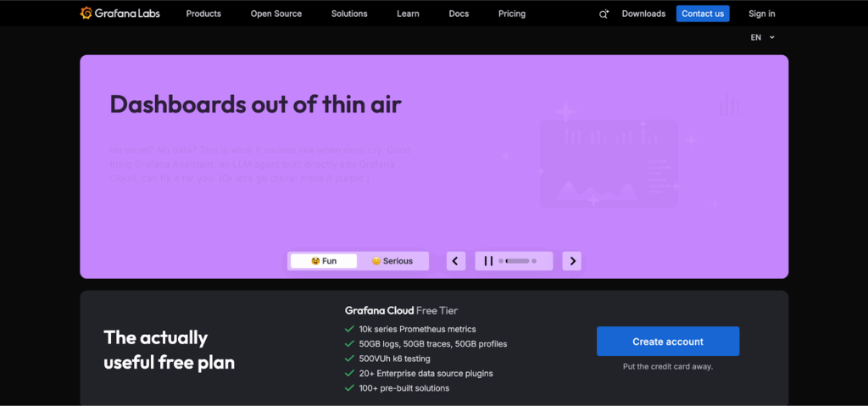Click the Create account button
This screenshot has width=868, height=406.
tap(668, 342)
